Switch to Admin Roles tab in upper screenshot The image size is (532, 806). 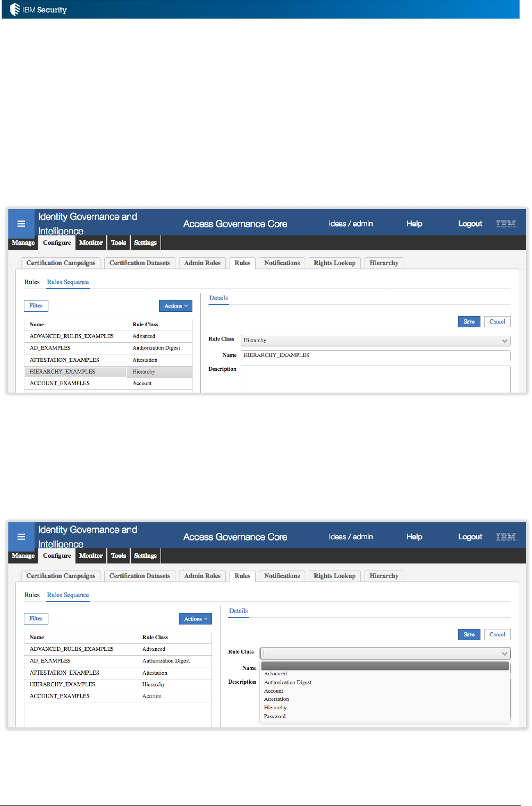(x=202, y=263)
